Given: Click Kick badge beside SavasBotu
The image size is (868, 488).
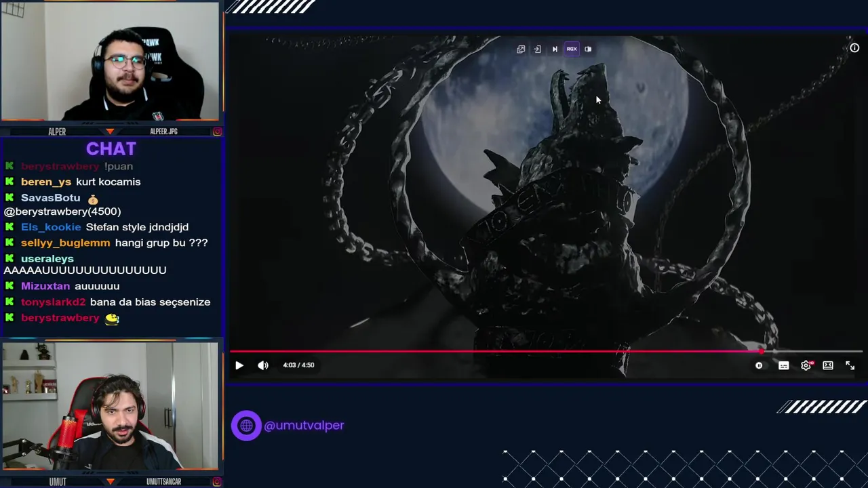Looking at the screenshot, I should click(x=9, y=198).
